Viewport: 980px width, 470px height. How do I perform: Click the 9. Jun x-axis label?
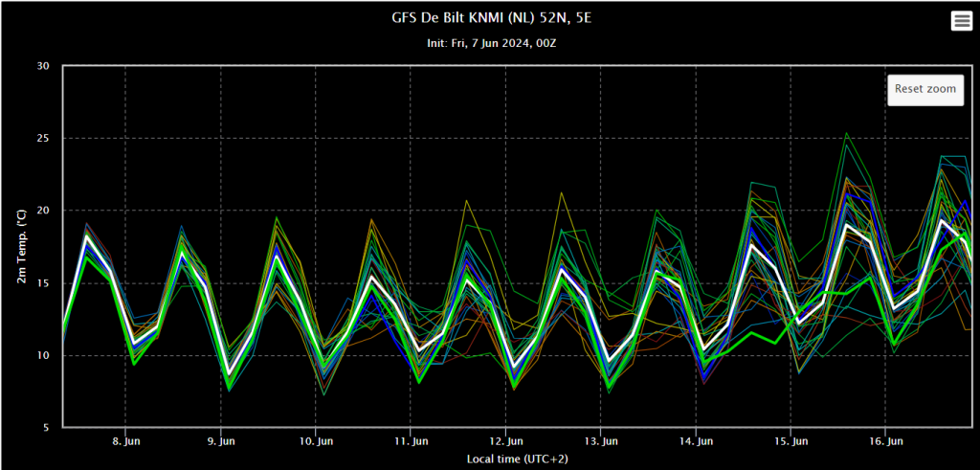[x=220, y=441]
